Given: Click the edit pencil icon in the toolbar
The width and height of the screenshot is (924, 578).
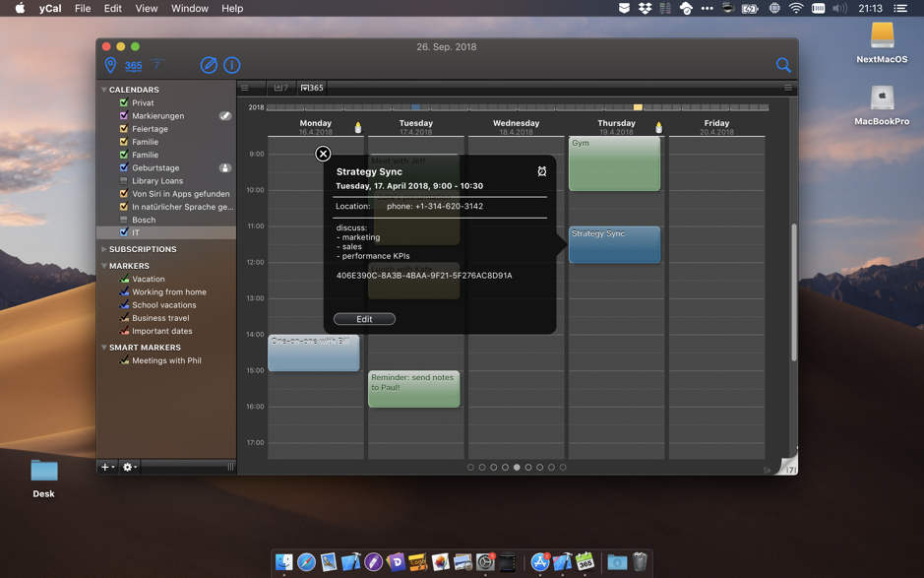Looking at the screenshot, I should pos(208,65).
